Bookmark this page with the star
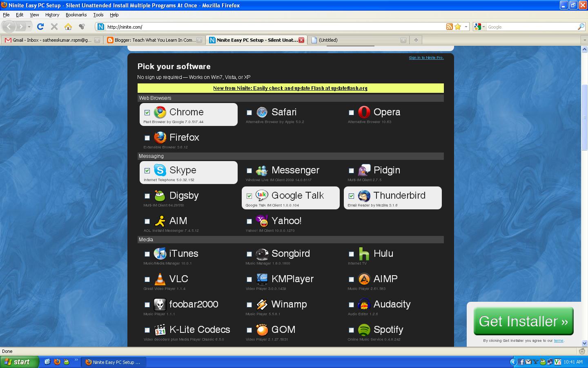The width and height of the screenshot is (588, 368). click(458, 27)
